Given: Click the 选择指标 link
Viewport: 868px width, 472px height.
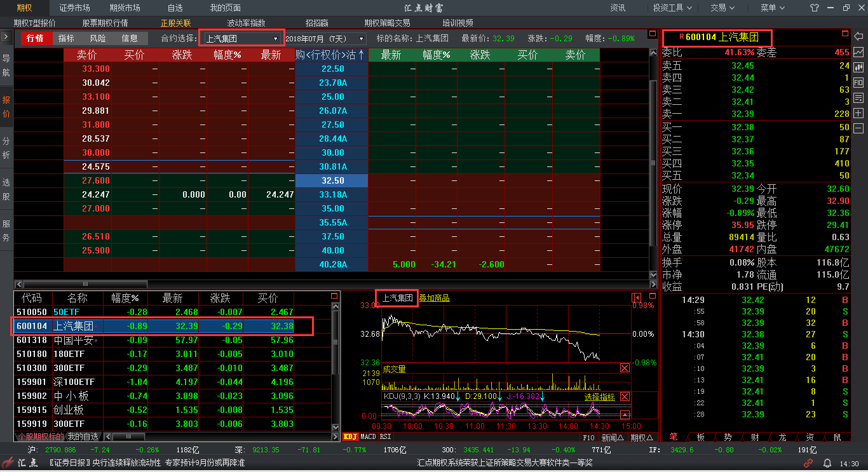Looking at the screenshot, I should click(600, 396).
